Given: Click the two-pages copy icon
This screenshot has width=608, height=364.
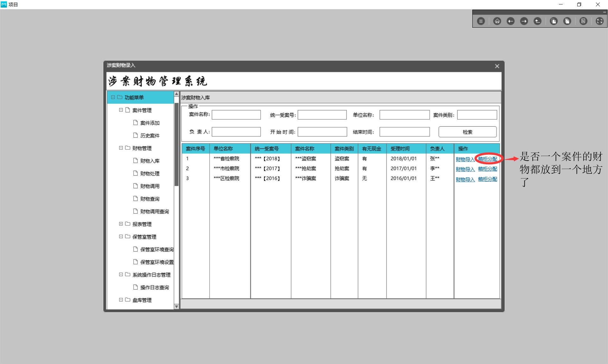Looking at the screenshot, I should [567, 21].
